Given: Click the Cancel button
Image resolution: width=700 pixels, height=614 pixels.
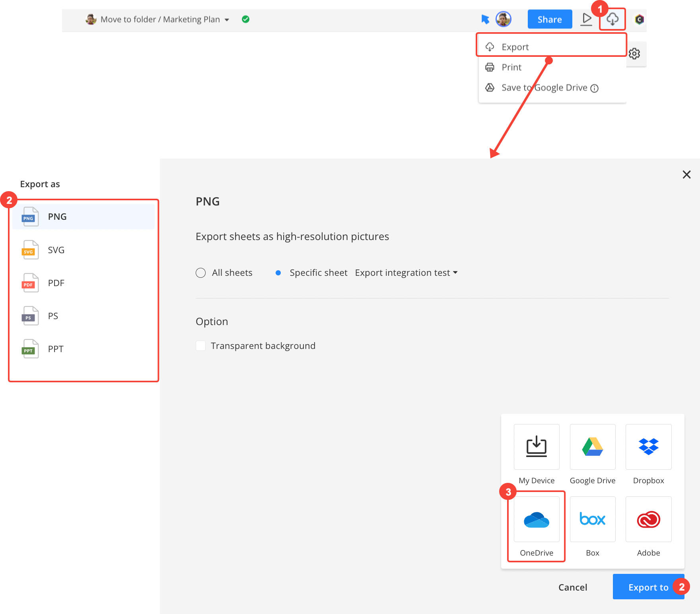Looking at the screenshot, I should pos(573,587).
